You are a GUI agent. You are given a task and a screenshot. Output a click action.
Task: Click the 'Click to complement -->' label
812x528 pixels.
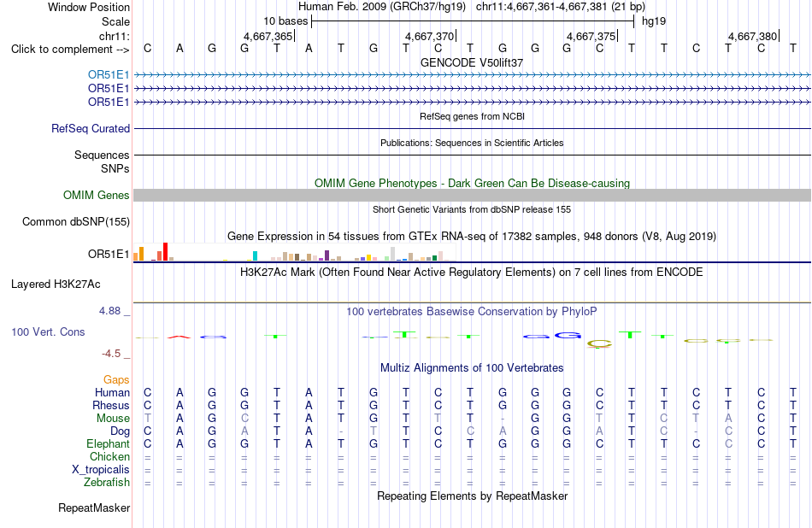click(70, 50)
